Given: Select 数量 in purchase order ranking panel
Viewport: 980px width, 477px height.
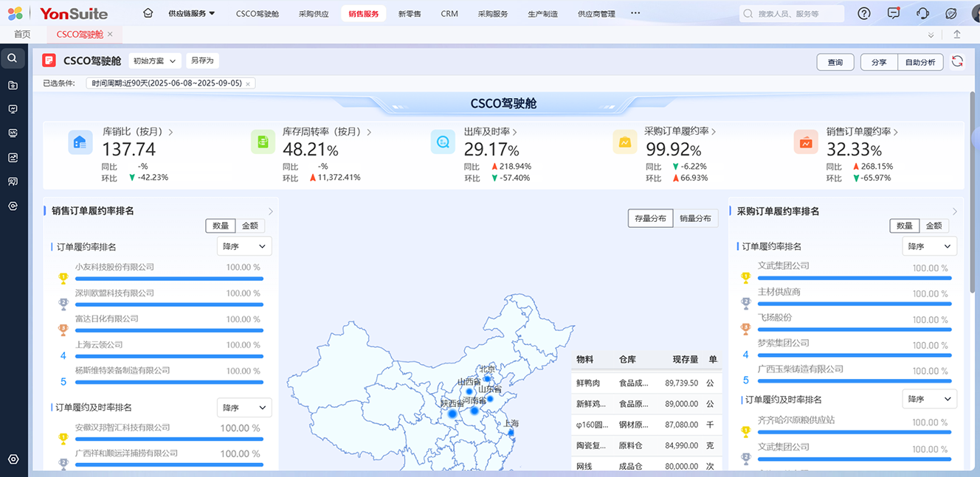Looking at the screenshot, I should click(x=904, y=226).
